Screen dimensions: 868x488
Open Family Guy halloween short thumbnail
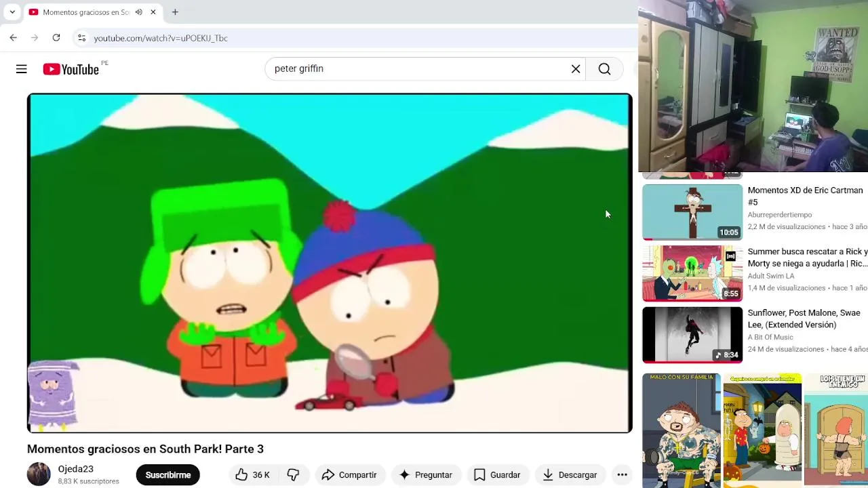click(x=762, y=430)
